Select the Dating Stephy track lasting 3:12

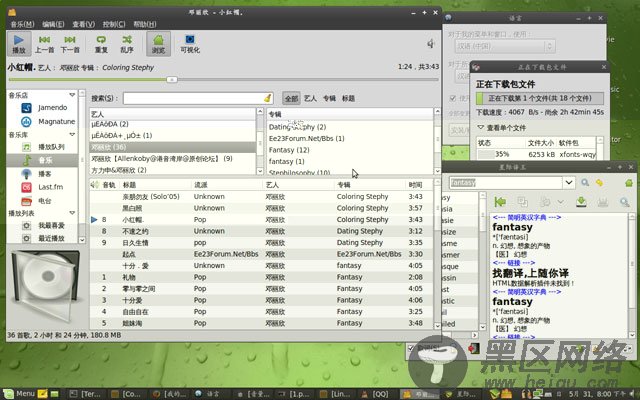point(261,231)
